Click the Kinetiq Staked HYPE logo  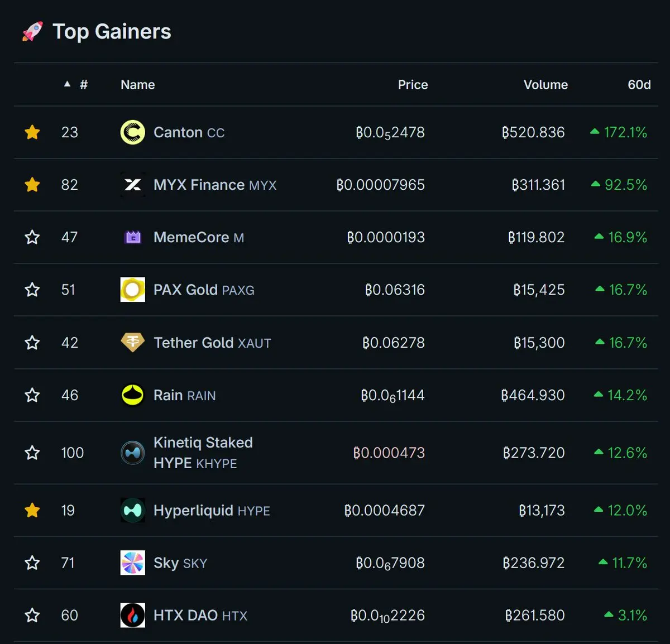[x=133, y=453]
